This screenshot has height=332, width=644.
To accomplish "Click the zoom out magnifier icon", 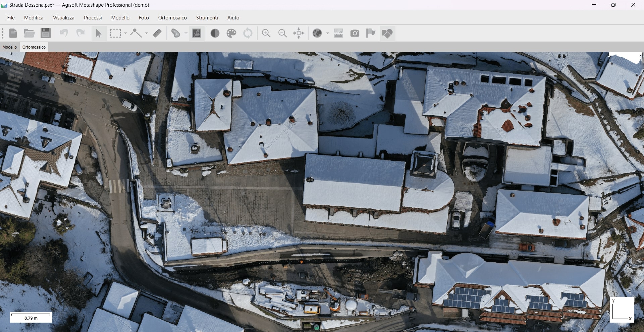I will point(283,33).
